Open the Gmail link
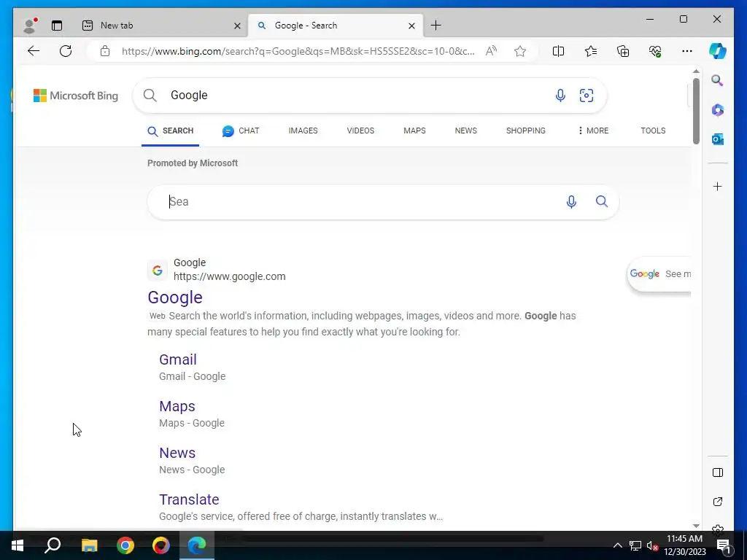Screen dimensions: 747x560 [x=178, y=359]
